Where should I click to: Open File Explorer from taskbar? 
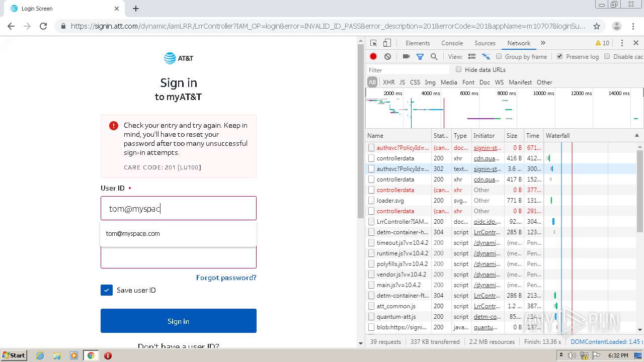pyautogui.click(x=57, y=355)
